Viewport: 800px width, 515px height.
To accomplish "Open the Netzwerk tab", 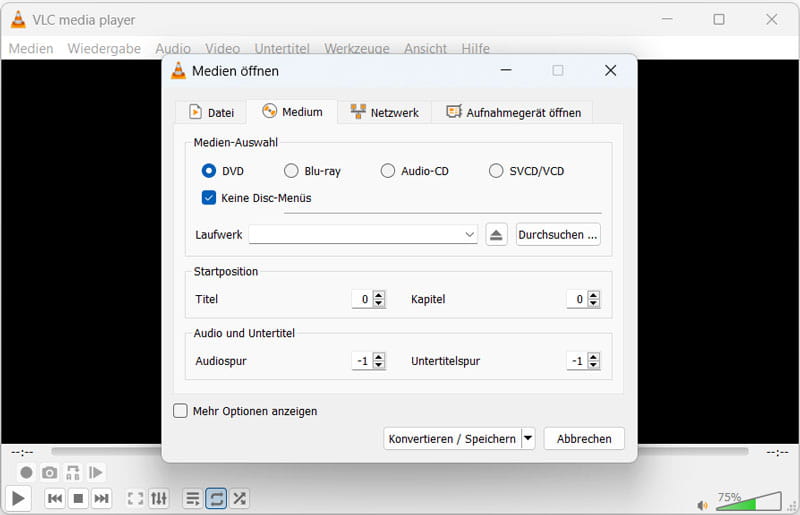I will 385,112.
